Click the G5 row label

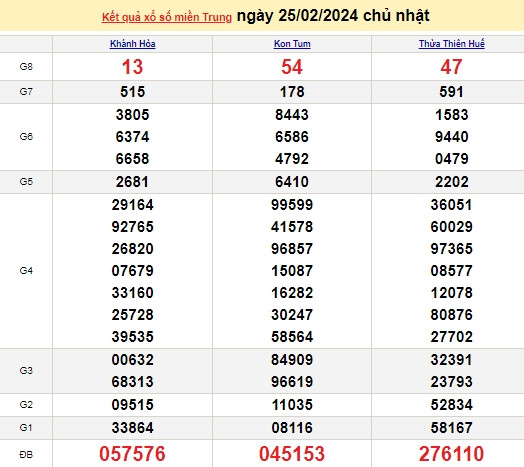tap(26, 182)
